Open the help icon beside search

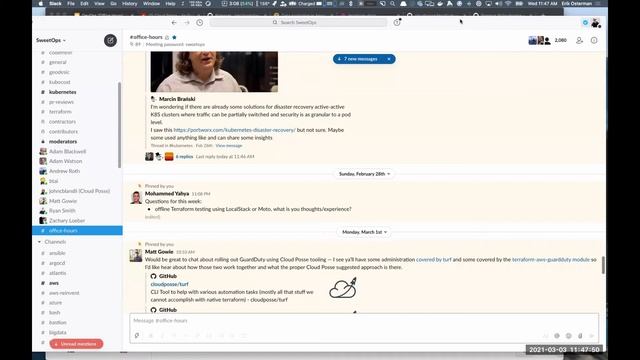397,22
